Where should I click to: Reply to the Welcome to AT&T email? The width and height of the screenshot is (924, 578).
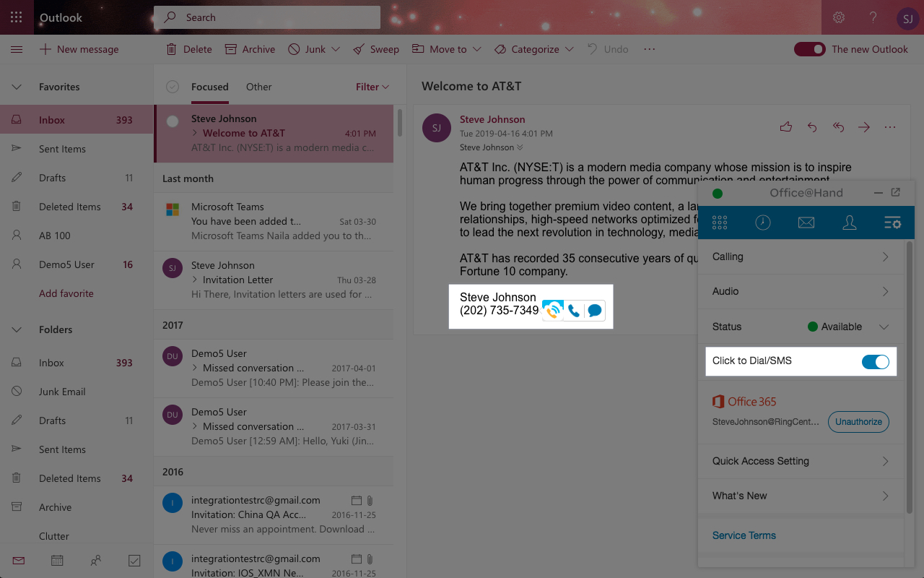click(812, 127)
